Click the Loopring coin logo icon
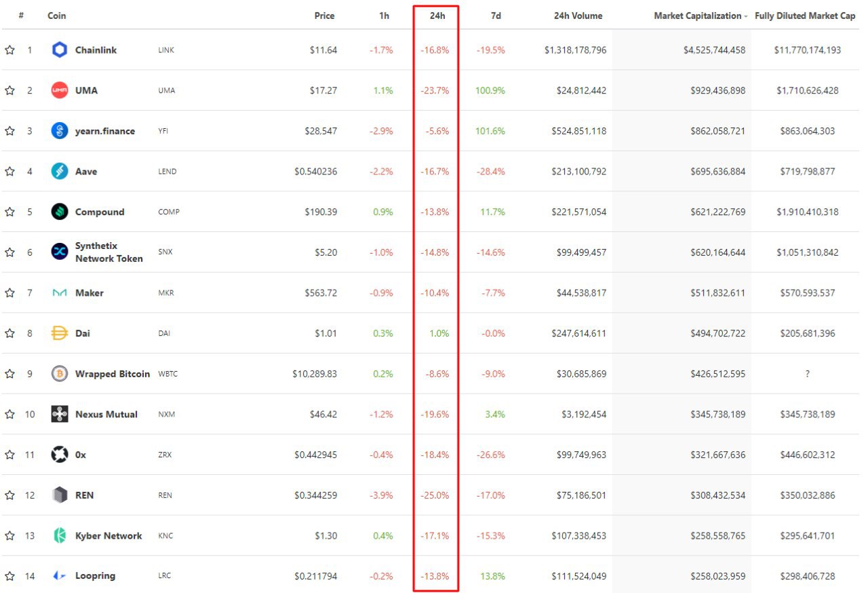The height and width of the screenshot is (593, 868). 60,575
